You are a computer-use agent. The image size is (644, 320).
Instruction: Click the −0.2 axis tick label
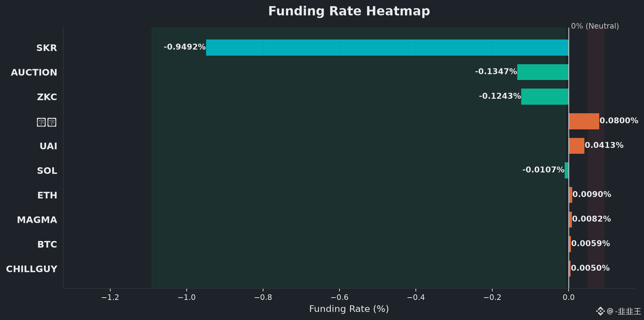click(492, 298)
